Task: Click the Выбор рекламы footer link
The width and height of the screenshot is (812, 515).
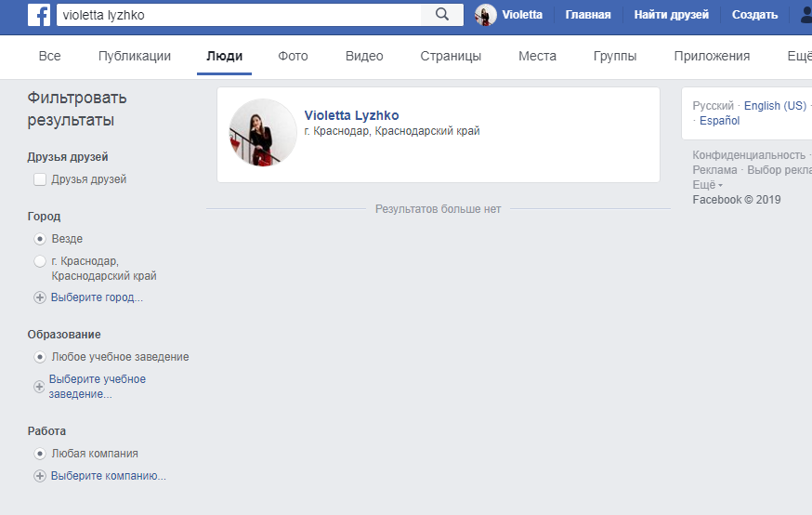Action: click(779, 170)
